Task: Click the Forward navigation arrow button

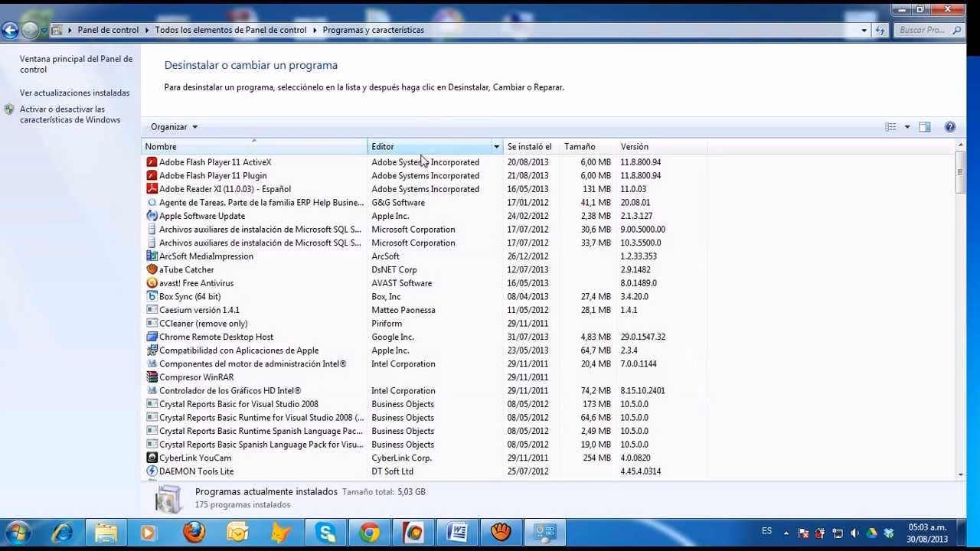Action: click(x=30, y=30)
